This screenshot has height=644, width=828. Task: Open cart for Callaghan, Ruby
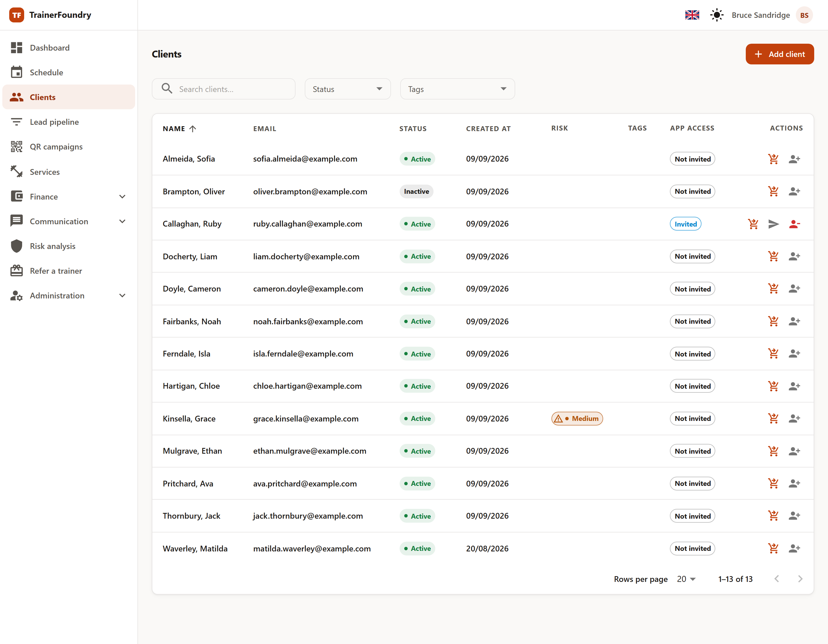[x=753, y=224]
